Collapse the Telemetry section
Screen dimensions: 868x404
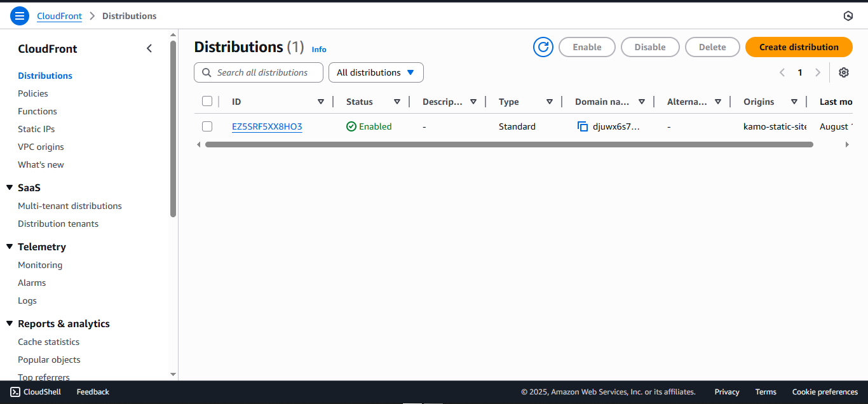[x=9, y=246]
